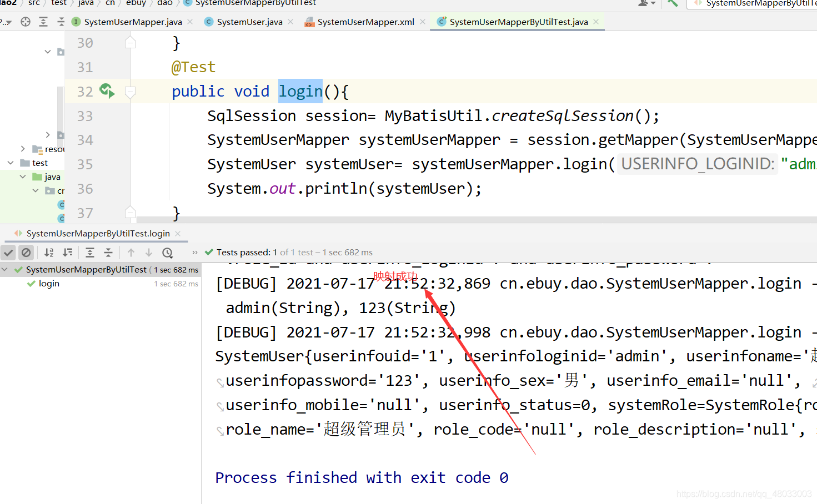The width and height of the screenshot is (817, 504).
Task: Click line number 35 in the gutter
Action: pos(85,164)
